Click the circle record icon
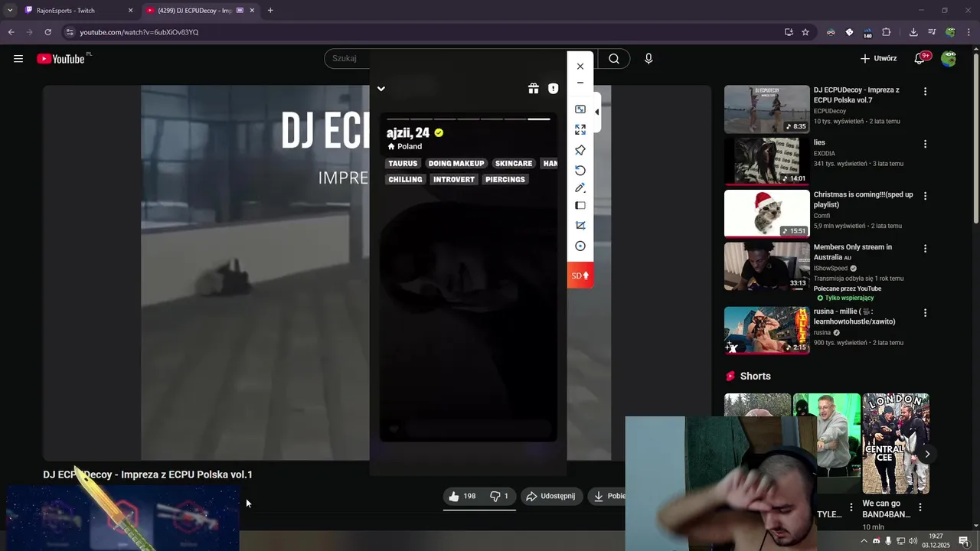The width and height of the screenshot is (980, 551). 580,246
